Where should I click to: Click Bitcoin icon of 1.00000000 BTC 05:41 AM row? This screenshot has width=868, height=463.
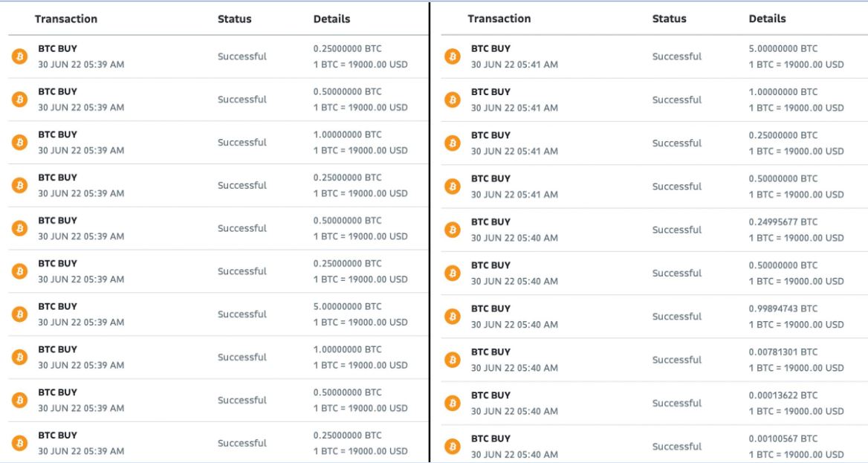[x=453, y=100]
